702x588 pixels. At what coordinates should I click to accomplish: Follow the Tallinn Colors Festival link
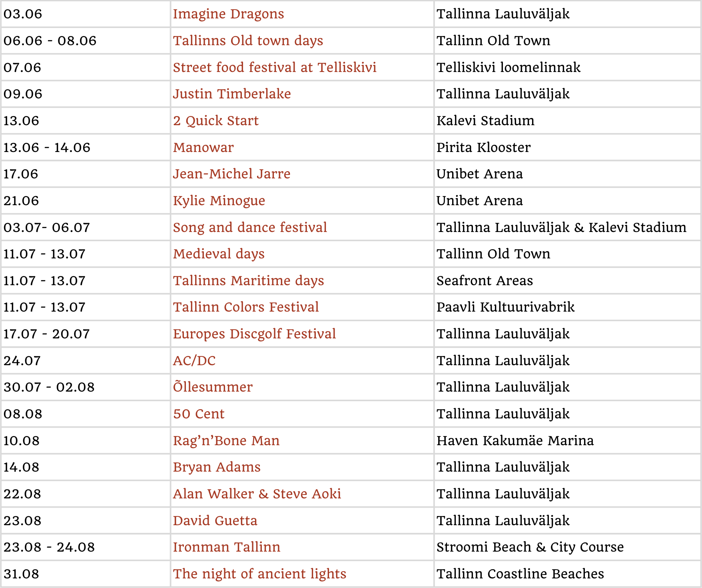click(246, 308)
